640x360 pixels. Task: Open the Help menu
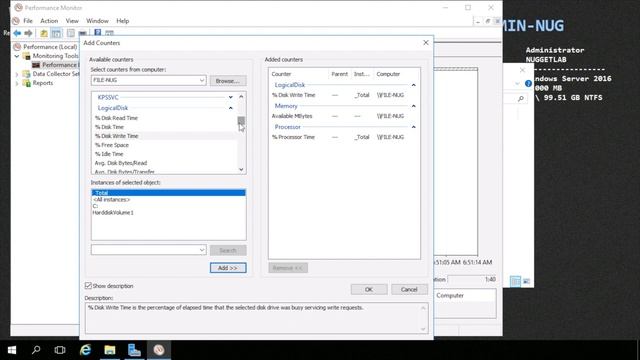pyautogui.click(x=122, y=21)
